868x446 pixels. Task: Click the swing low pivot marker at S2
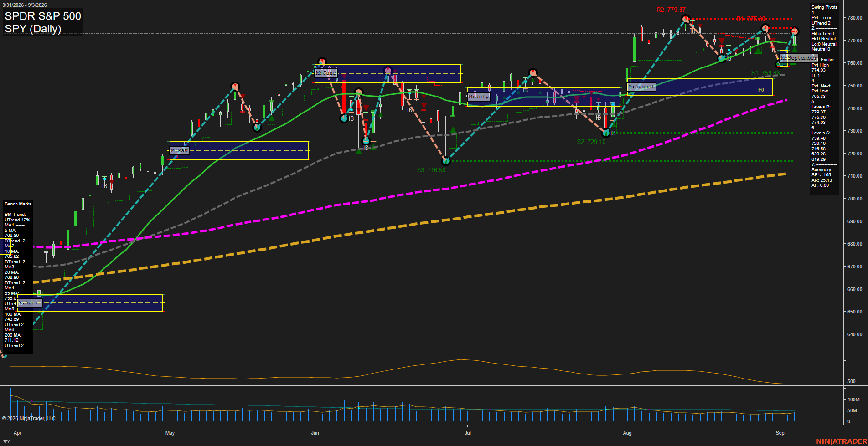click(605, 133)
